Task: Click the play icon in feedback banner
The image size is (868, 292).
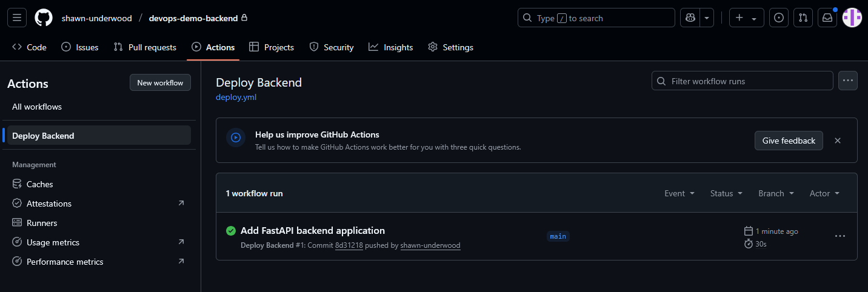Action: point(236,138)
